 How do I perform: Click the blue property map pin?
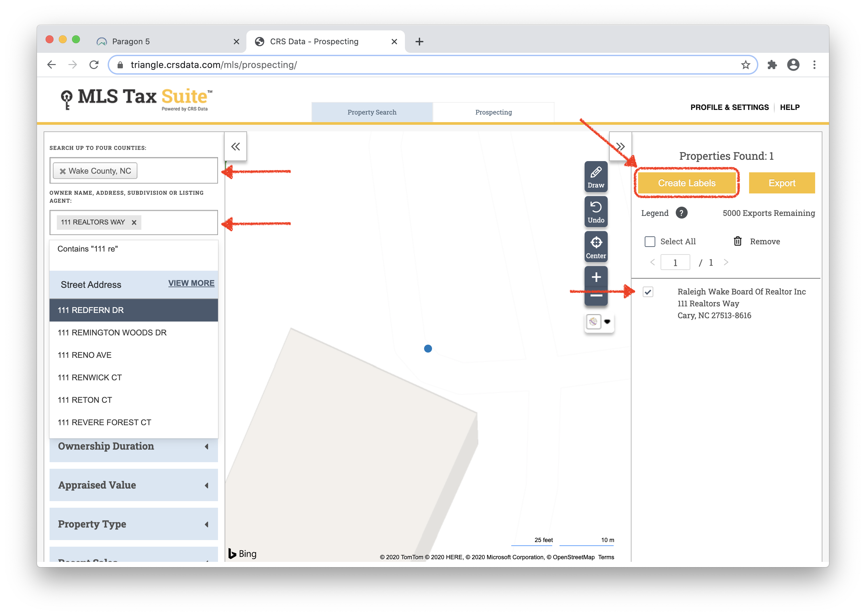coord(428,349)
